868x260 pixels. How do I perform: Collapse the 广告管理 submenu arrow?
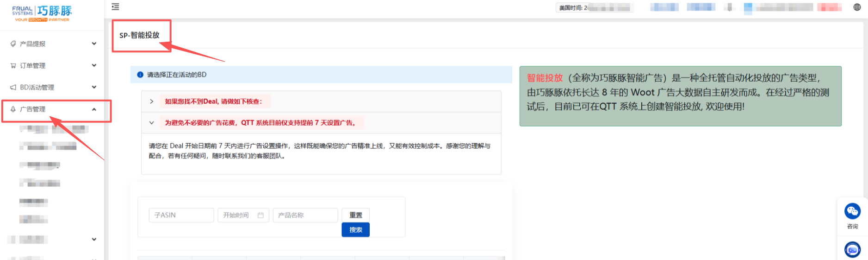pyautogui.click(x=94, y=109)
